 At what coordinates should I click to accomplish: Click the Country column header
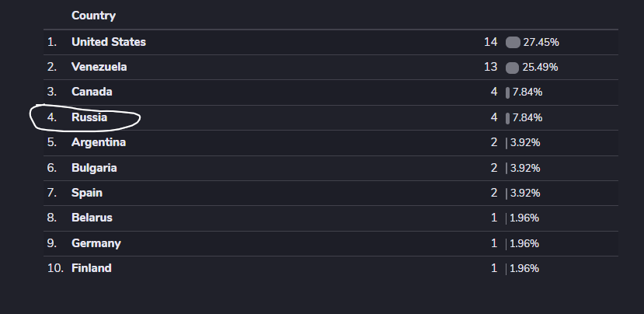coord(93,16)
